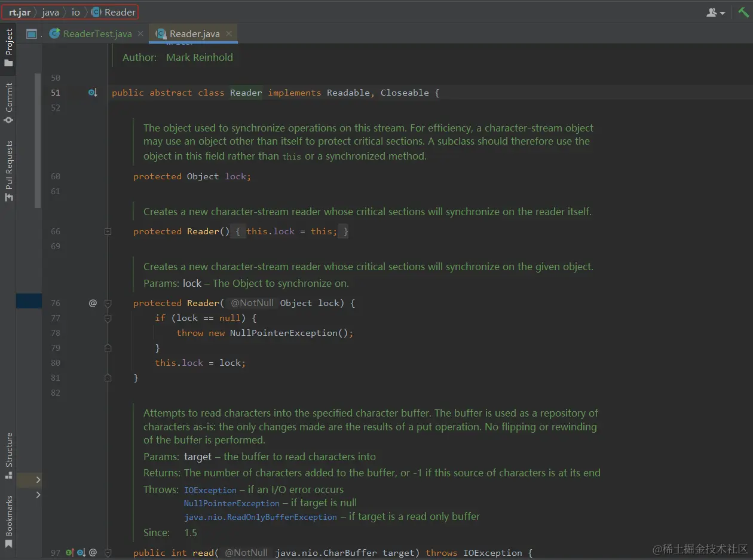This screenshot has height=560, width=753.
Task: Close the Reader.java tab
Action: 229,33
